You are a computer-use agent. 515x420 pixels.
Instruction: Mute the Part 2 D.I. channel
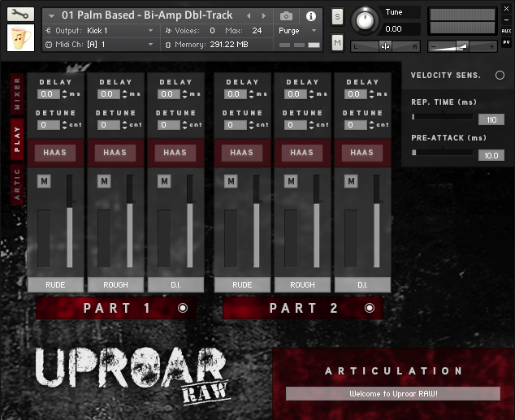(351, 181)
